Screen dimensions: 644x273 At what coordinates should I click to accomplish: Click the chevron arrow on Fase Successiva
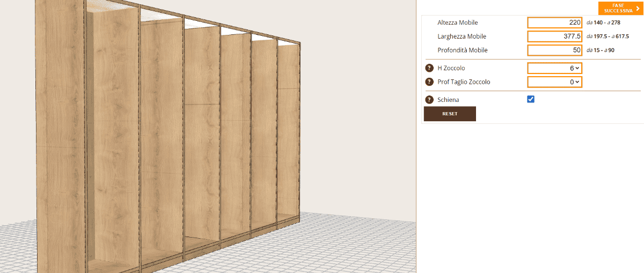(x=637, y=8)
